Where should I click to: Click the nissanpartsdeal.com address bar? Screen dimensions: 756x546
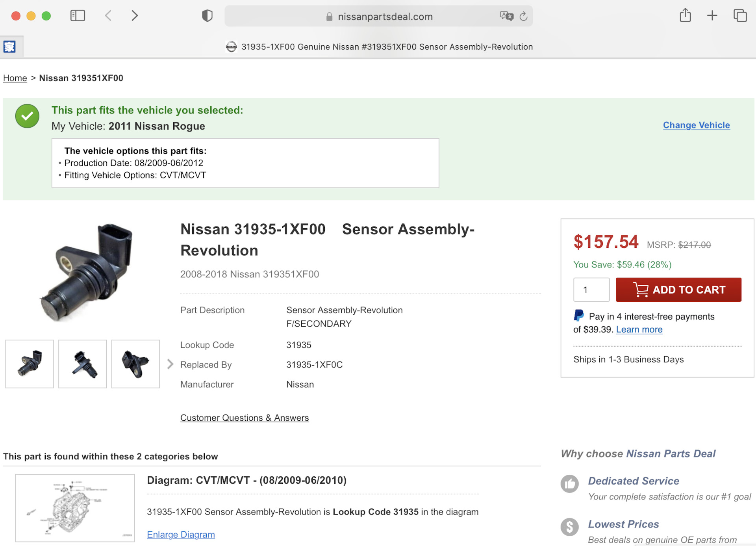[385, 17]
